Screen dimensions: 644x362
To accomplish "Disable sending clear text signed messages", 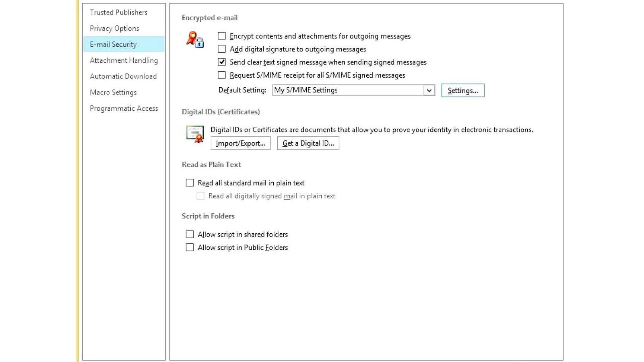I will point(221,62).
